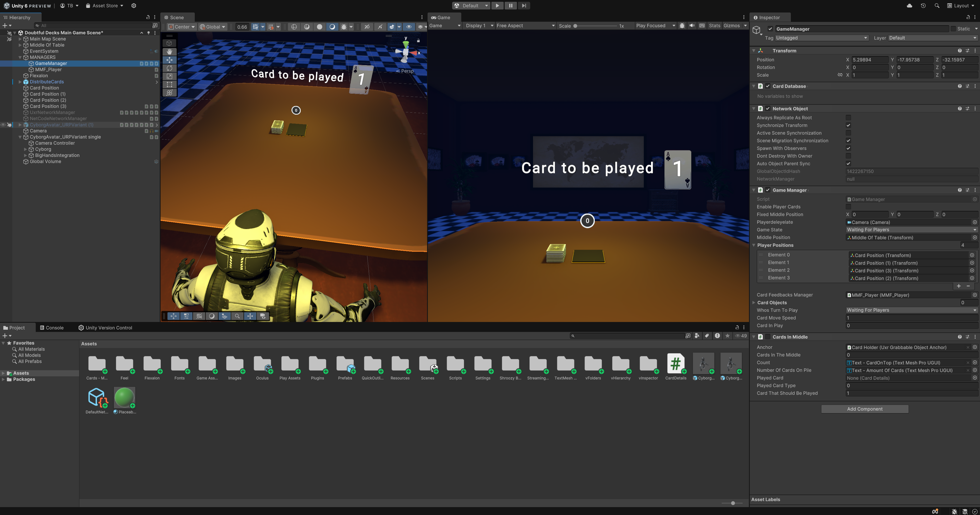
Task: Enable Active Scene Synchronization checkbox
Action: tap(848, 133)
